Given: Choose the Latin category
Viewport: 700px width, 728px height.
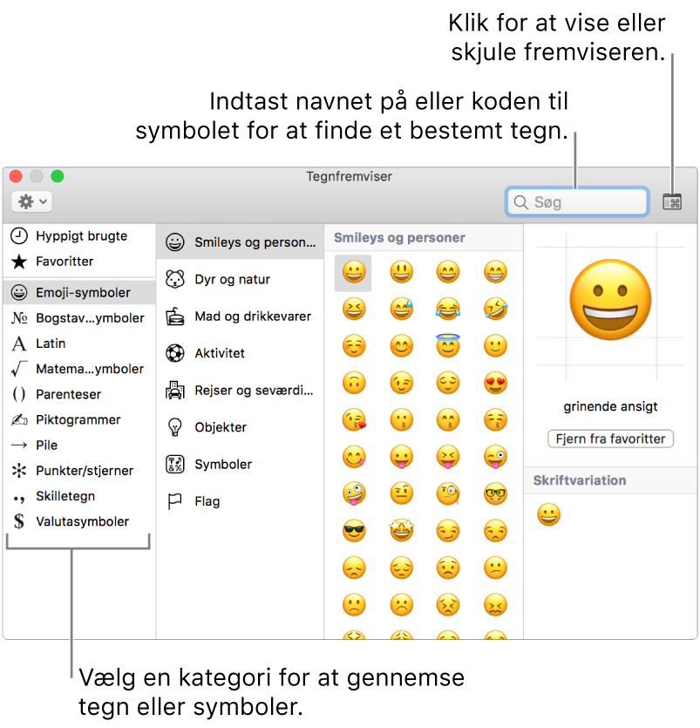Looking at the screenshot, I should [x=78, y=344].
